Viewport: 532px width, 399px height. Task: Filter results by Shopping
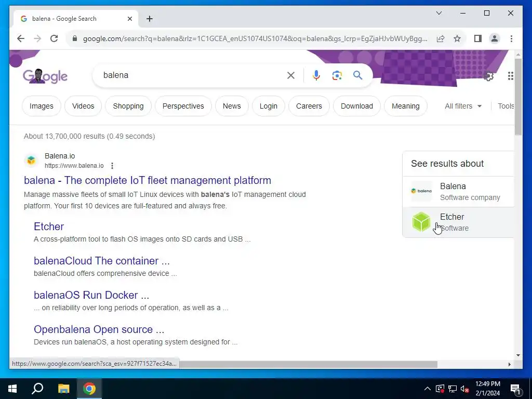[128, 106]
